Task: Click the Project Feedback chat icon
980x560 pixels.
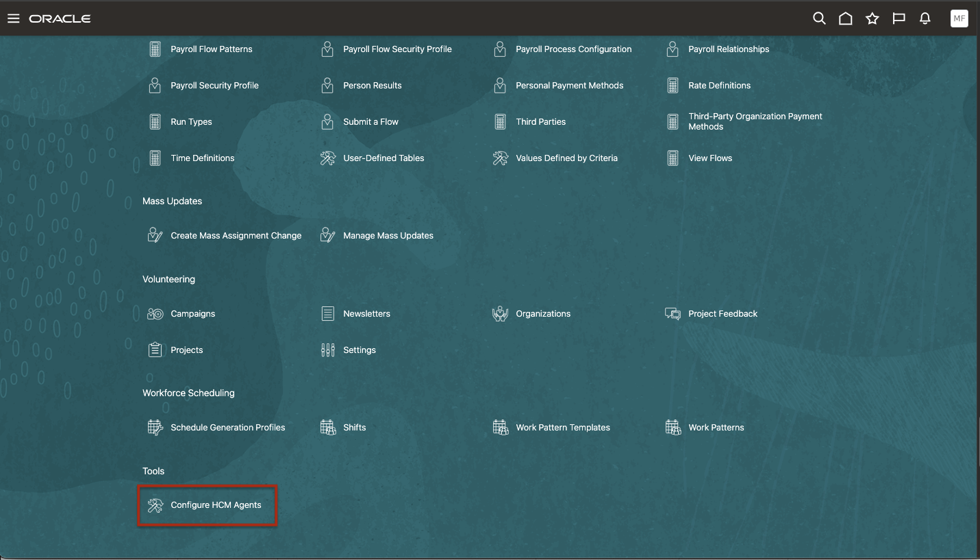Action: [673, 314]
